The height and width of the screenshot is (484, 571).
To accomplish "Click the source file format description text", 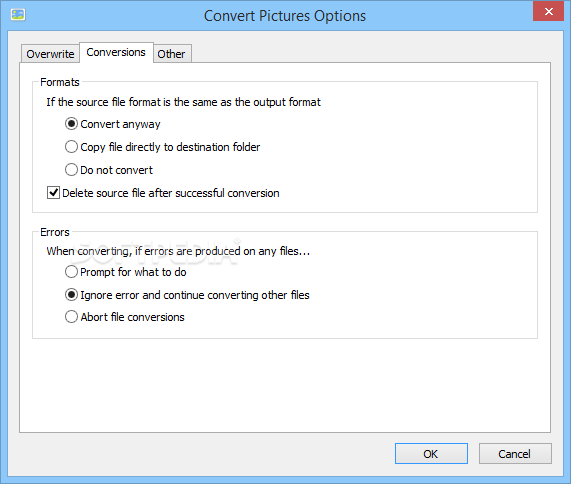I will tap(184, 102).
